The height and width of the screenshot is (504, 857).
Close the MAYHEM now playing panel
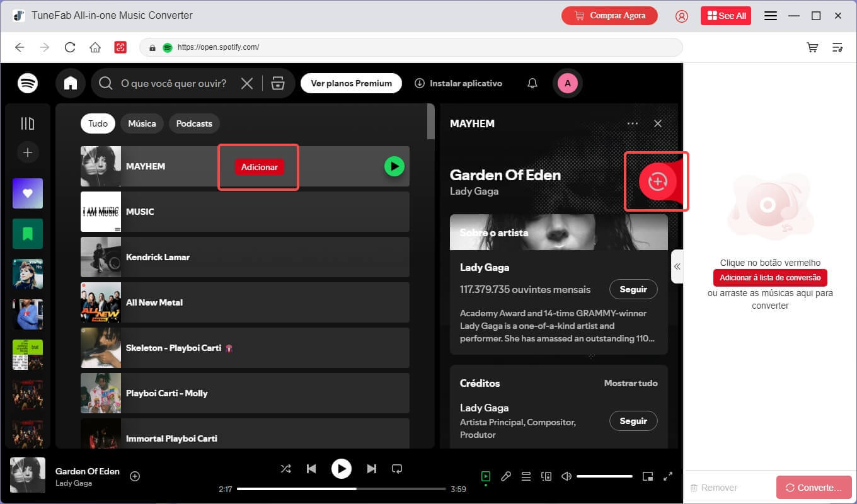click(658, 123)
